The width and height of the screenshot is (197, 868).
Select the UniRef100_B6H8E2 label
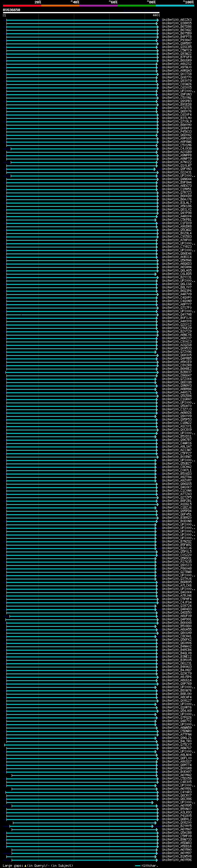(x=176, y=369)
